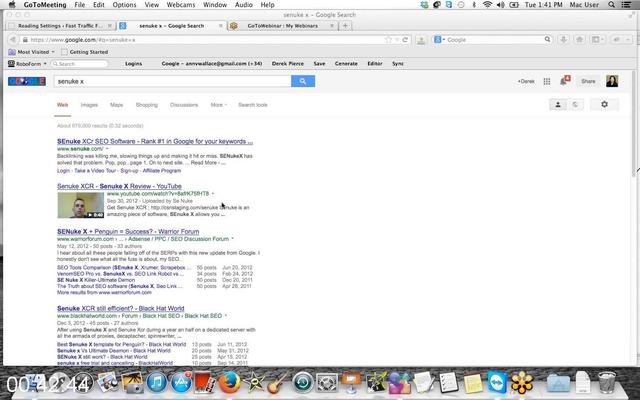
Task: Open RoboForm toolbar dropdown menu
Action: pyautogui.click(x=27, y=64)
